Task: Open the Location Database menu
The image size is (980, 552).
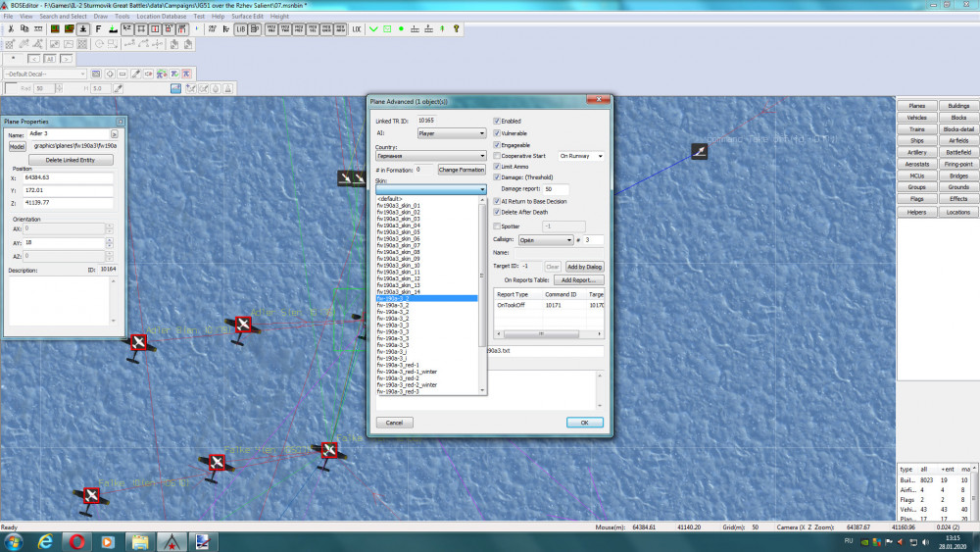Action: click(x=162, y=17)
